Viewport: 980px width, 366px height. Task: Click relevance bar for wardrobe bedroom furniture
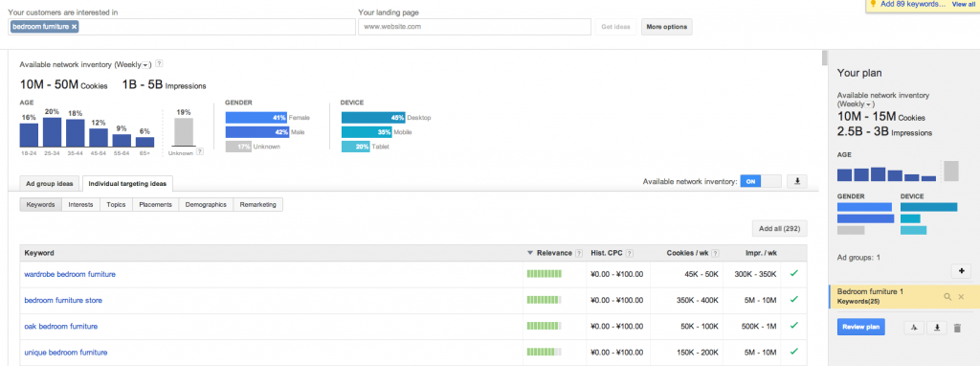[545, 273]
